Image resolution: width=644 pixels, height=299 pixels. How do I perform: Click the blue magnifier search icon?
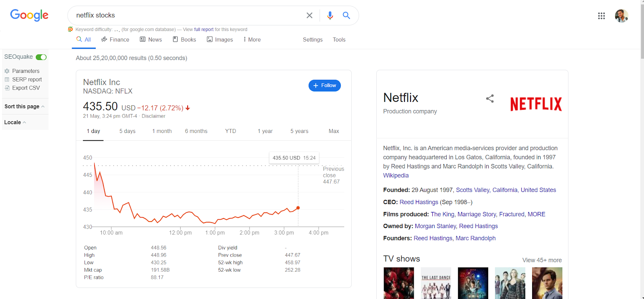(346, 15)
